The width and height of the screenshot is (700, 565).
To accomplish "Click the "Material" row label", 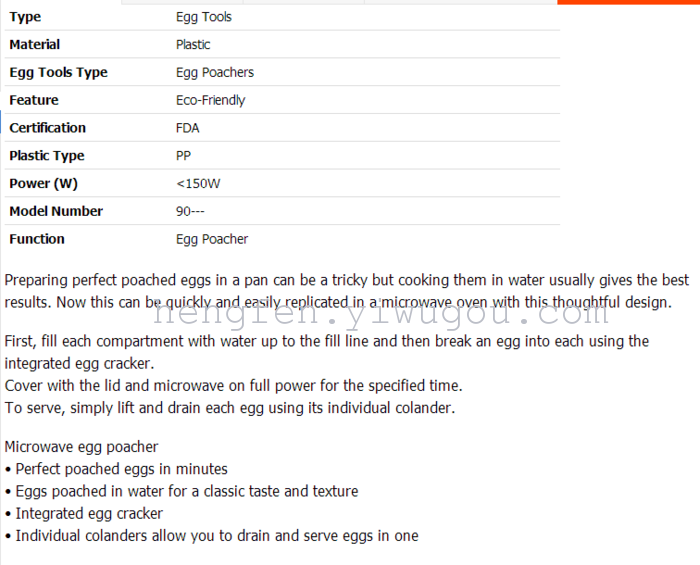I will 34,44.
